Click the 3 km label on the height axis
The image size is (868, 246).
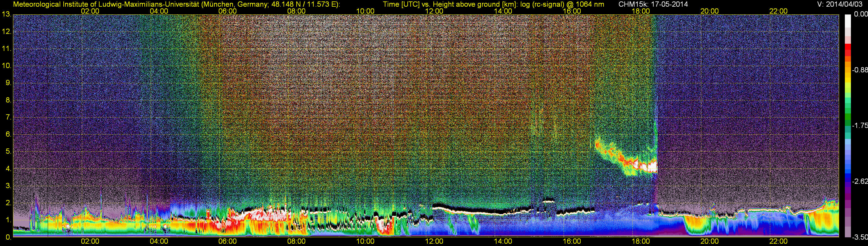pos(8,186)
